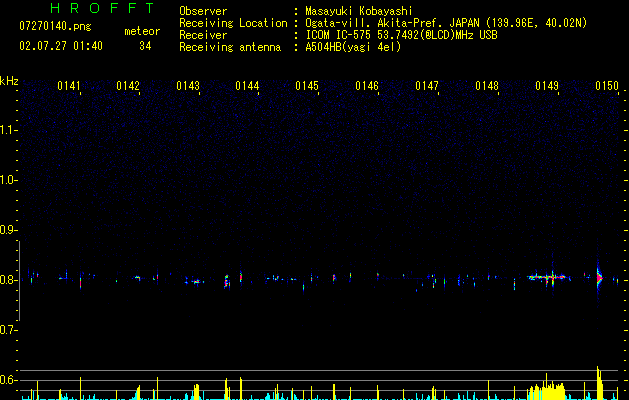This screenshot has height=400, width=629.
Task: Click the 'Receiving antenna' field label
Action: click(230, 47)
